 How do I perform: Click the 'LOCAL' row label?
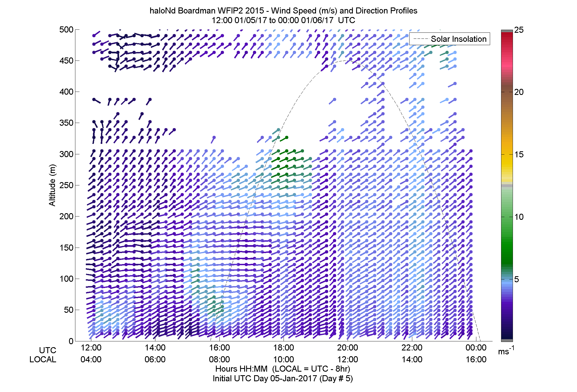[x=43, y=360]
